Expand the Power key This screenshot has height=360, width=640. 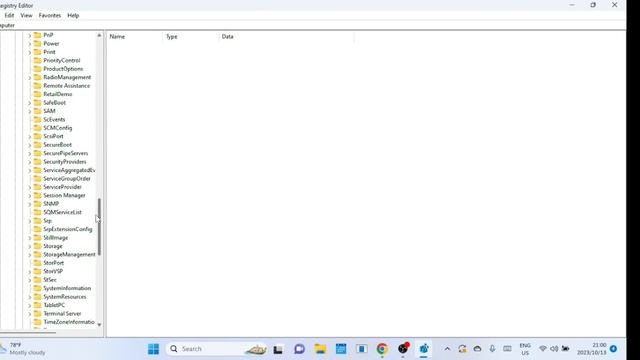pyautogui.click(x=29, y=44)
